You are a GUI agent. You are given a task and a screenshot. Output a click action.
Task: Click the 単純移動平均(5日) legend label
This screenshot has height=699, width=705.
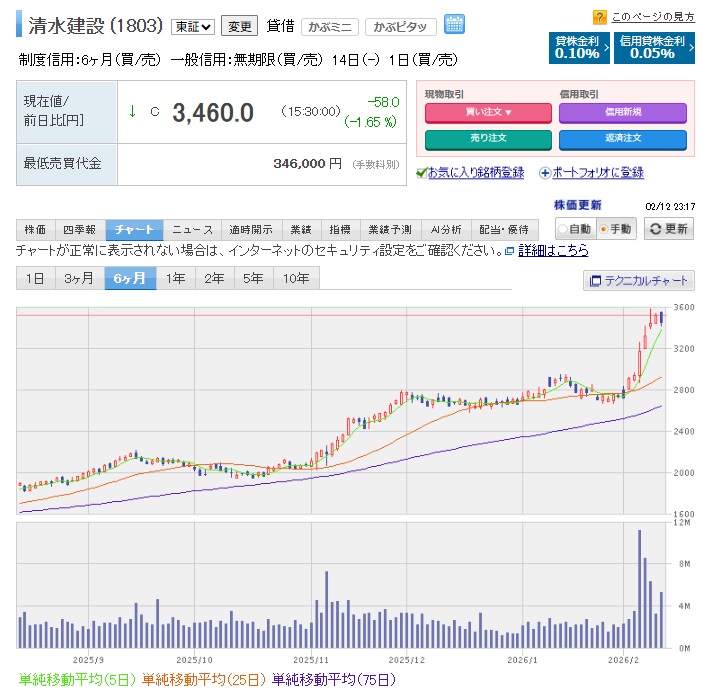click(77, 679)
